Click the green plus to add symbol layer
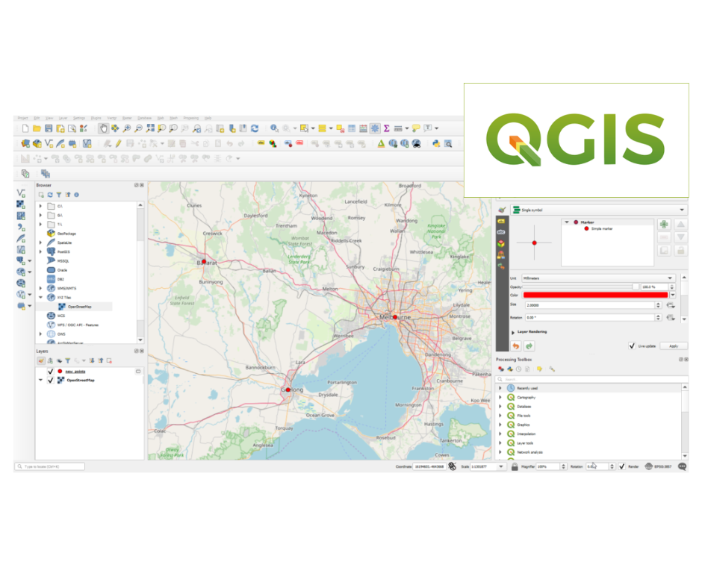 (x=665, y=225)
